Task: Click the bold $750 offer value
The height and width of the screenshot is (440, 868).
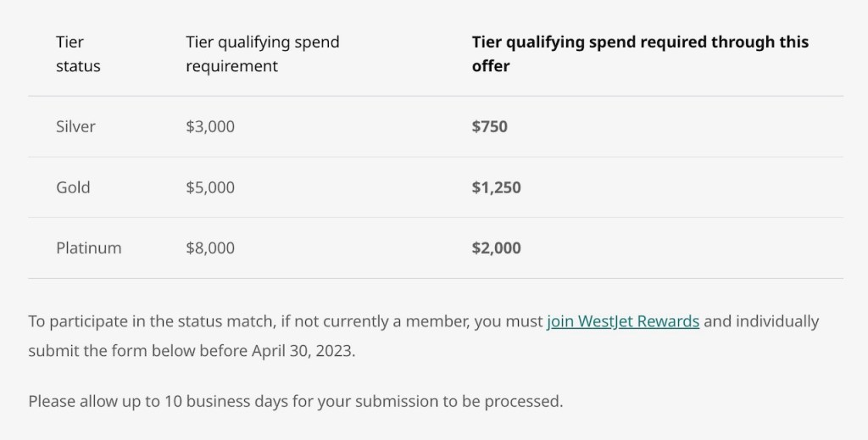Action: pos(489,126)
